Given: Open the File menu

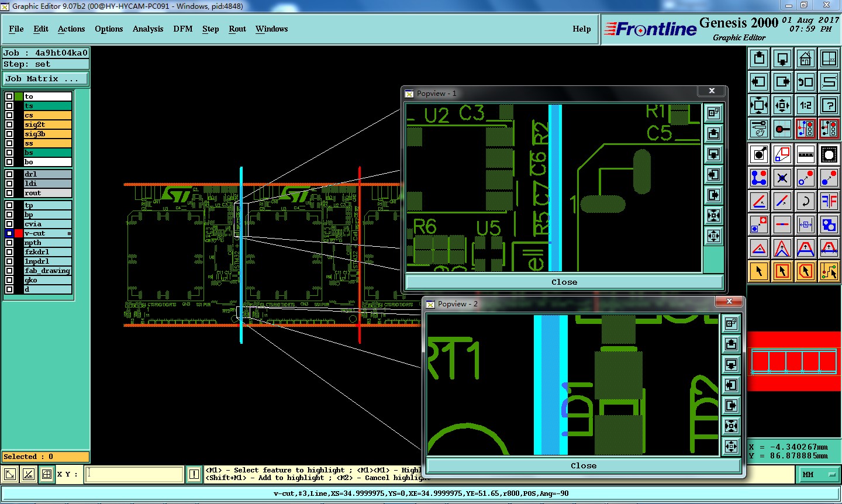Looking at the screenshot, I should pyautogui.click(x=16, y=29).
